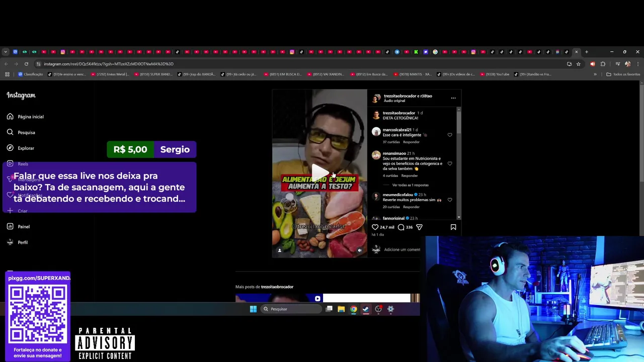
Task: Open Chrome profile avatar
Action: pos(627,64)
